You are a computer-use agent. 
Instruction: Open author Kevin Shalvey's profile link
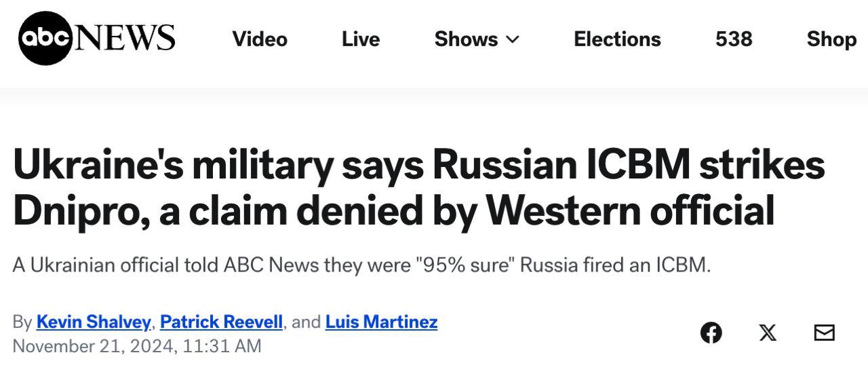pyautogui.click(x=94, y=321)
